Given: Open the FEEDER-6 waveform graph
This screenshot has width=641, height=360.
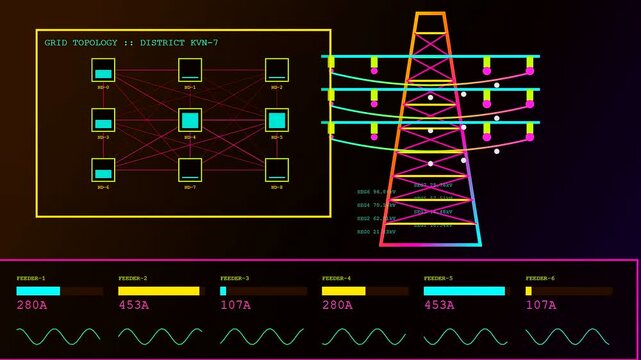Looking at the screenshot, I should [x=567, y=337].
